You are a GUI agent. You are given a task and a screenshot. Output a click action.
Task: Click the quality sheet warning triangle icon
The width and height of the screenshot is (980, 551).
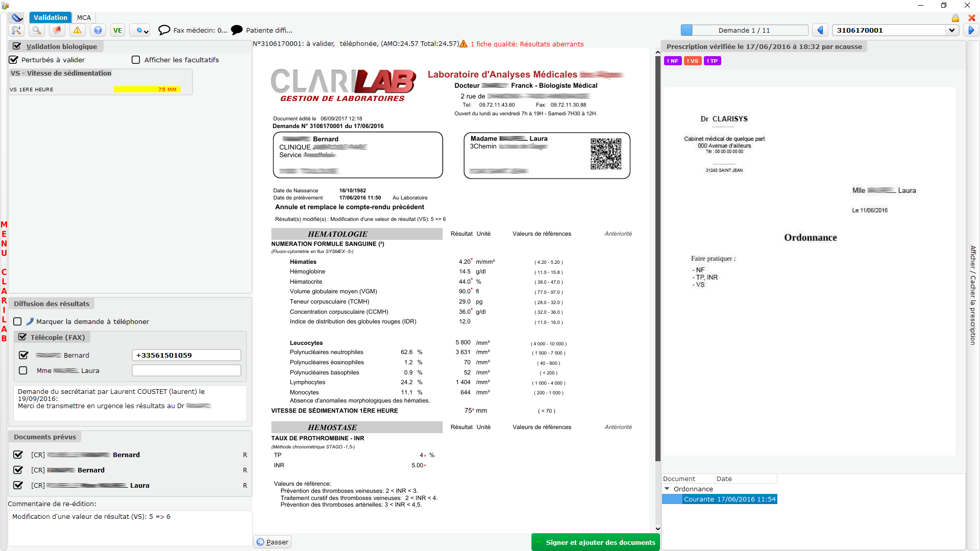tap(463, 44)
